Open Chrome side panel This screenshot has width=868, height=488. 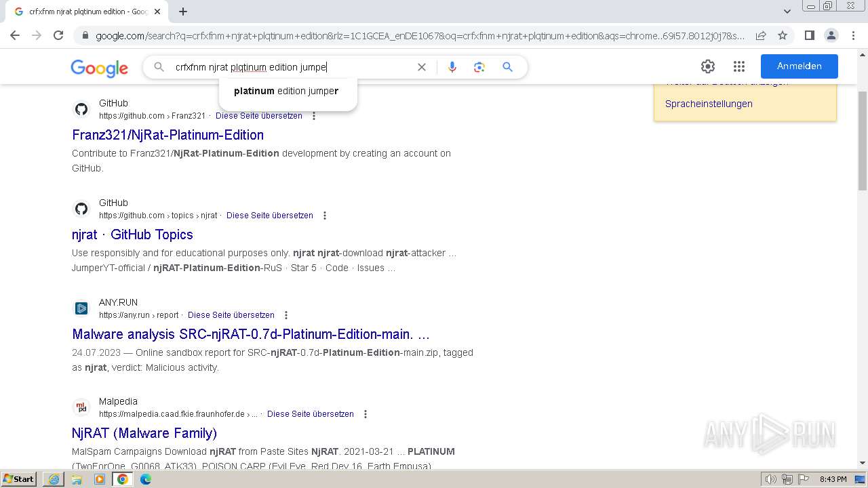click(809, 35)
